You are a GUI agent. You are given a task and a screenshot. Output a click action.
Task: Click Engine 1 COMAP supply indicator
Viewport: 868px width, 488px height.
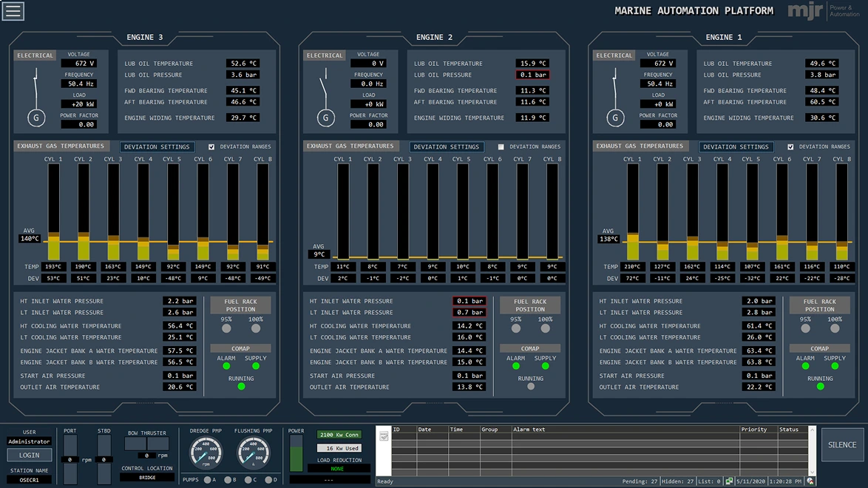coord(835,366)
